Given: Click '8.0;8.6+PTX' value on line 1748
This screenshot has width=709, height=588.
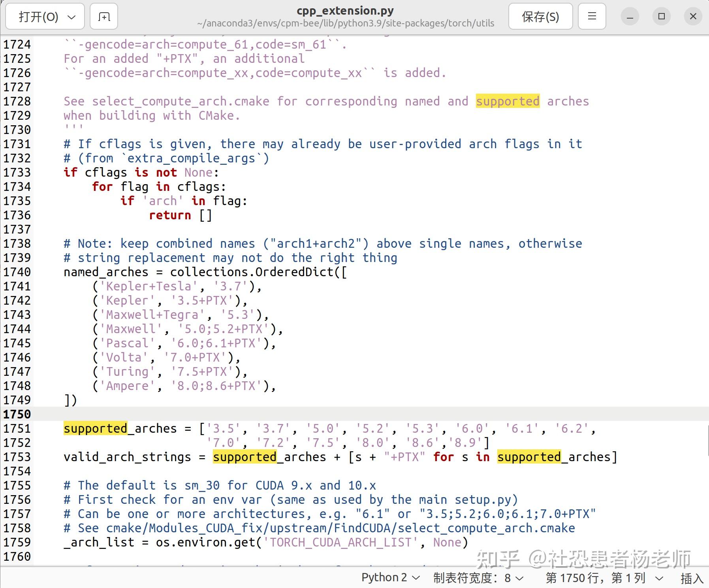Looking at the screenshot, I should click(x=216, y=386).
